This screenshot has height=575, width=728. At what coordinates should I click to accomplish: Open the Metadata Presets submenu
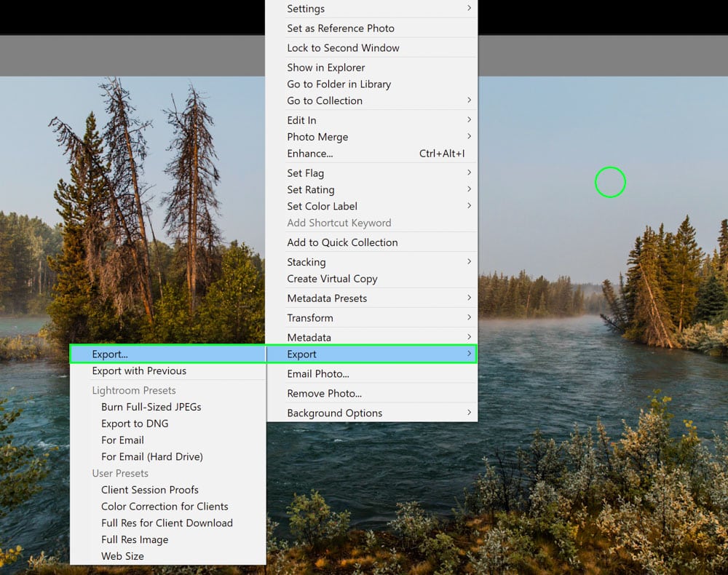371,298
